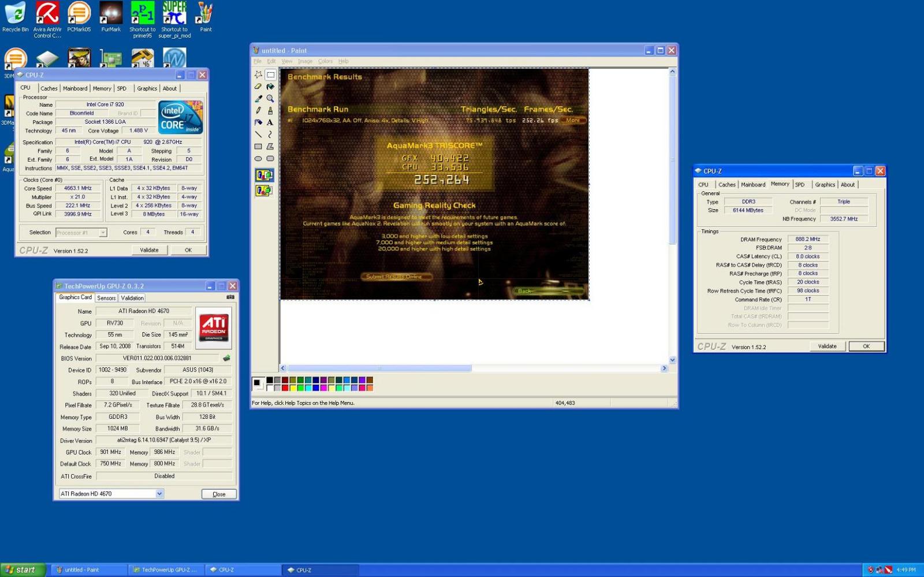924x577 pixels.
Task: Select the rectangular Select tool in Paint
Action: coord(270,75)
